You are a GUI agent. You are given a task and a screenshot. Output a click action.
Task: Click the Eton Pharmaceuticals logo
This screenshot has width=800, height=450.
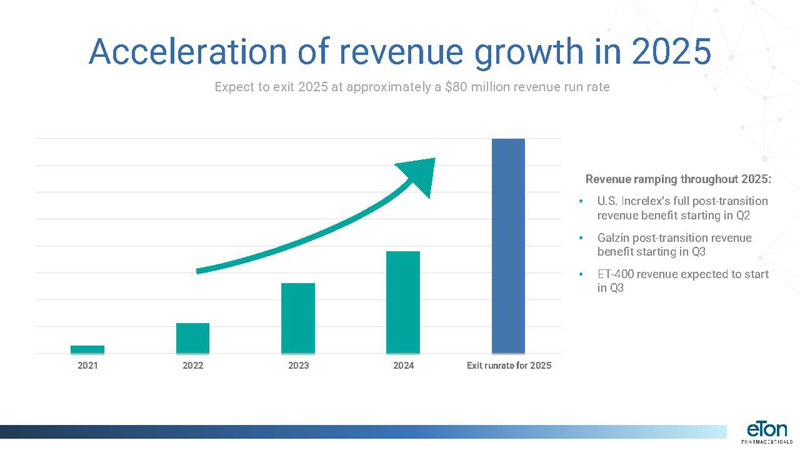pyautogui.click(x=767, y=433)
